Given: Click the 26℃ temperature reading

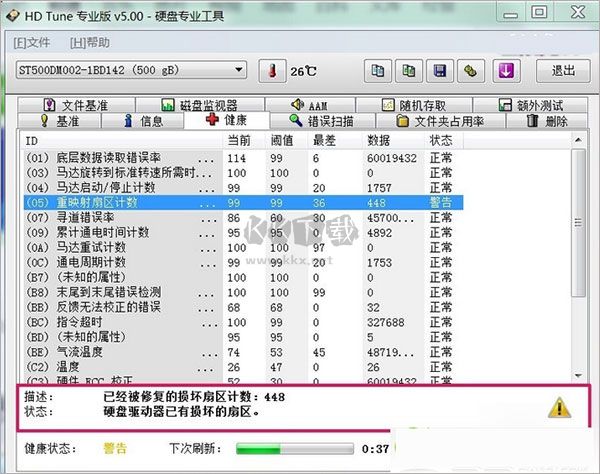Looking at the screenshot, I should tap(303, 72).
